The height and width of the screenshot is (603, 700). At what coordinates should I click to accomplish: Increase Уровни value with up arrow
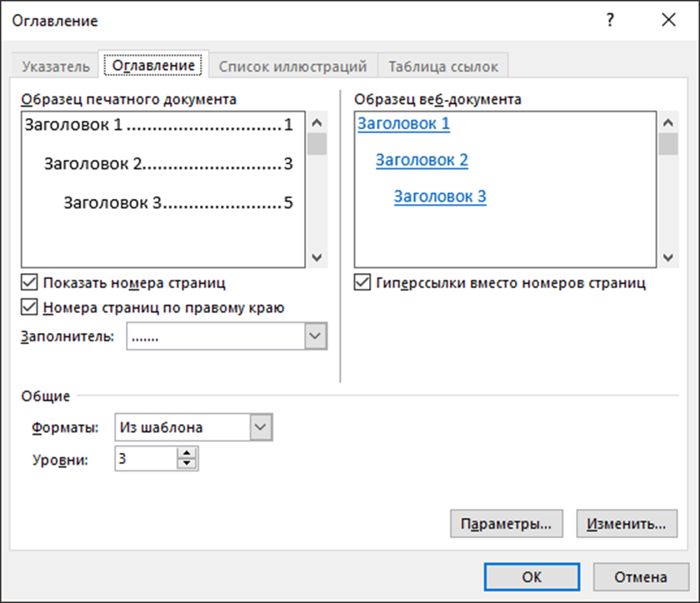(187, 453)
